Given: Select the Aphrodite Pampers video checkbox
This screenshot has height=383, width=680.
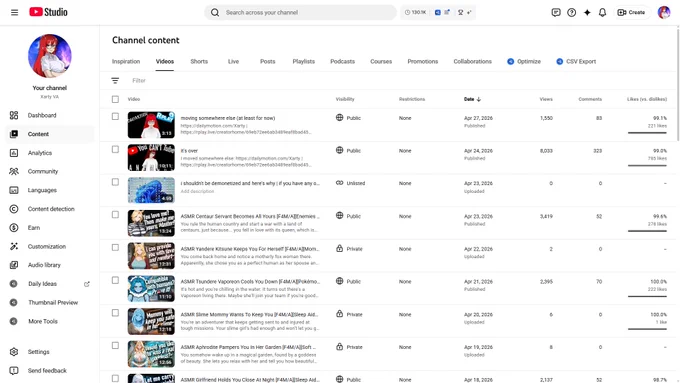Looking at the screenshot, I should pyautogui.click(x=115, y=346).
